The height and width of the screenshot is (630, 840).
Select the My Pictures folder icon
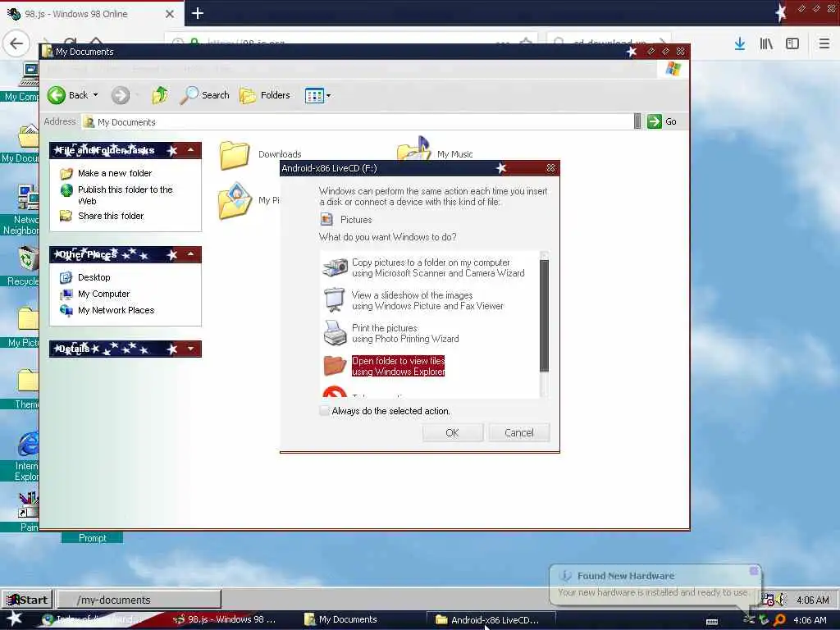coord(235,202)
